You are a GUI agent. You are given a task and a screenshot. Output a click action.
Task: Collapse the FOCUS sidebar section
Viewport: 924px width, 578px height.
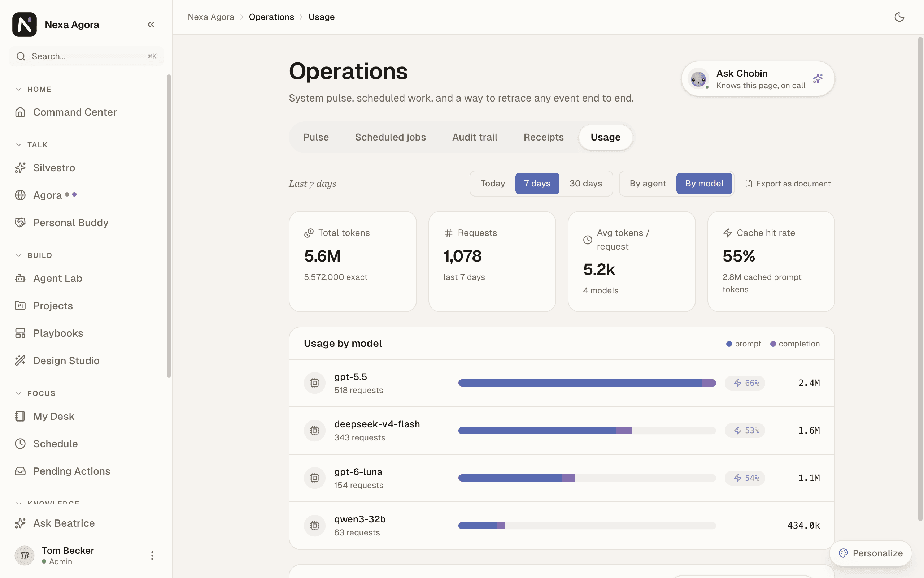tap(35, 393)
